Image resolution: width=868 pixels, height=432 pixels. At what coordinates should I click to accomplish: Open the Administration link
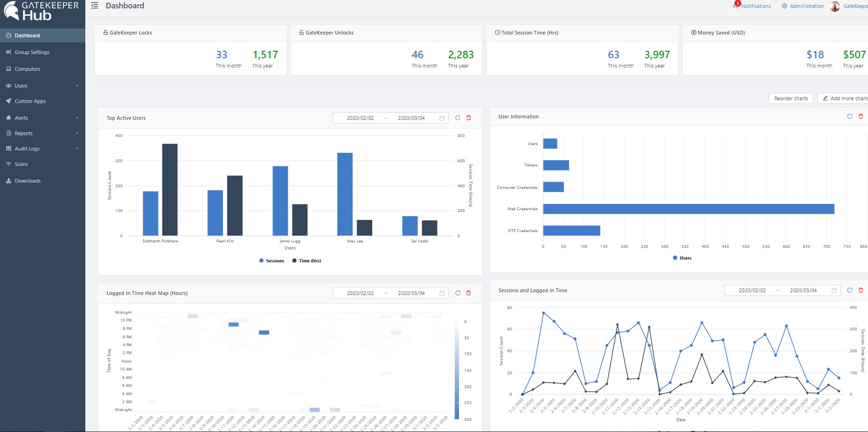tap(803, 6)
